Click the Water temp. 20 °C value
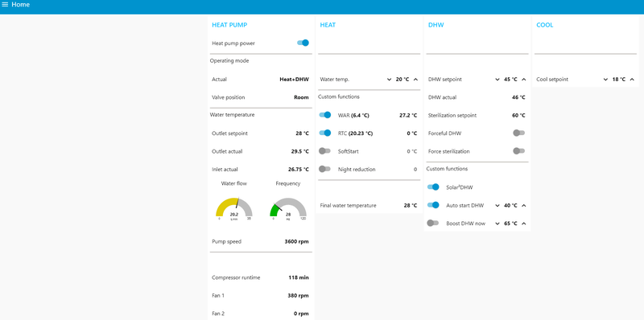Screen dimensions: 644x320 pyautogui.click(x=402, y=80)
